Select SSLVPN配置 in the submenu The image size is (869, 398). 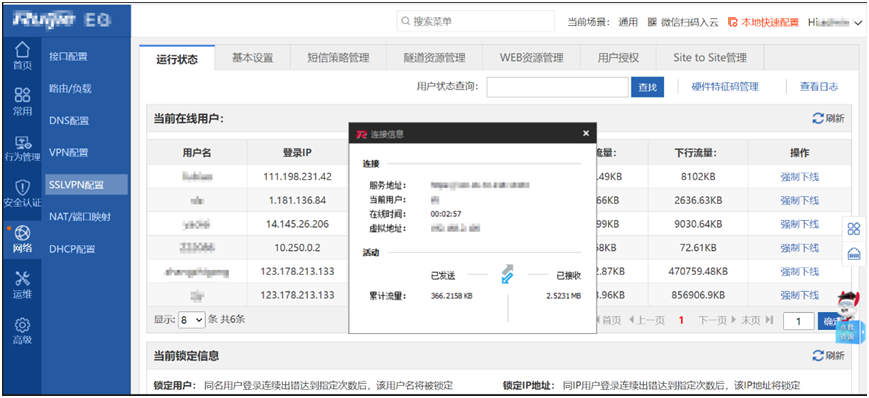coord(86,185)
